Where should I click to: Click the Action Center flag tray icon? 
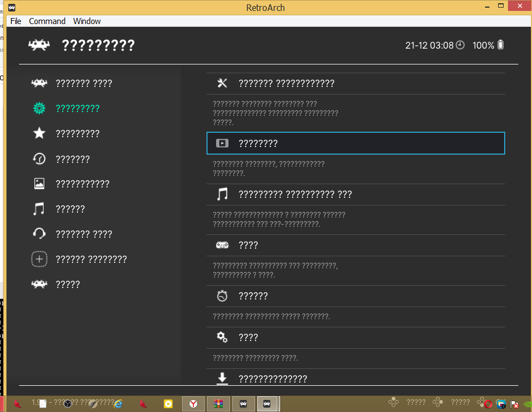tap(515, 404)
